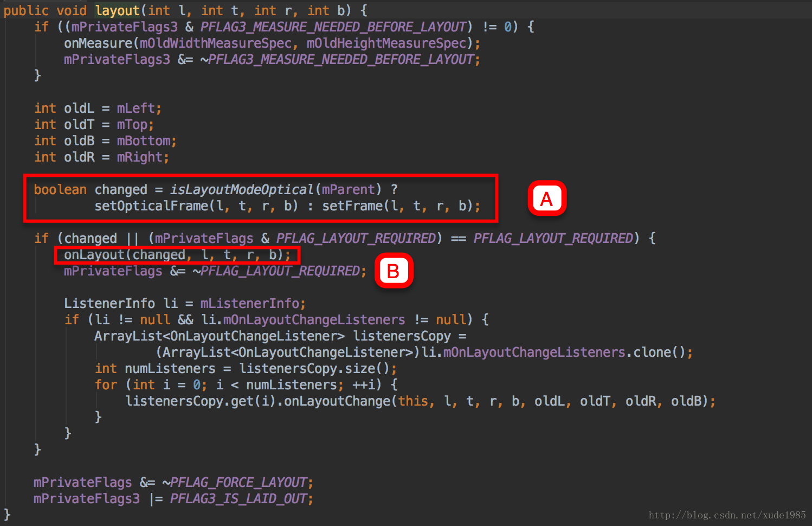This screenshot has height=526, width=812.
Task: Click the 'mBottom' field reference
Action: pos(144,141)
